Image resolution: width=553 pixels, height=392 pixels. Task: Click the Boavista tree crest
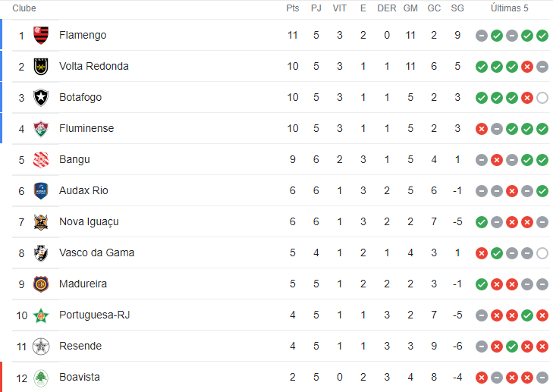pyautogui.click(x=41, y=378)
